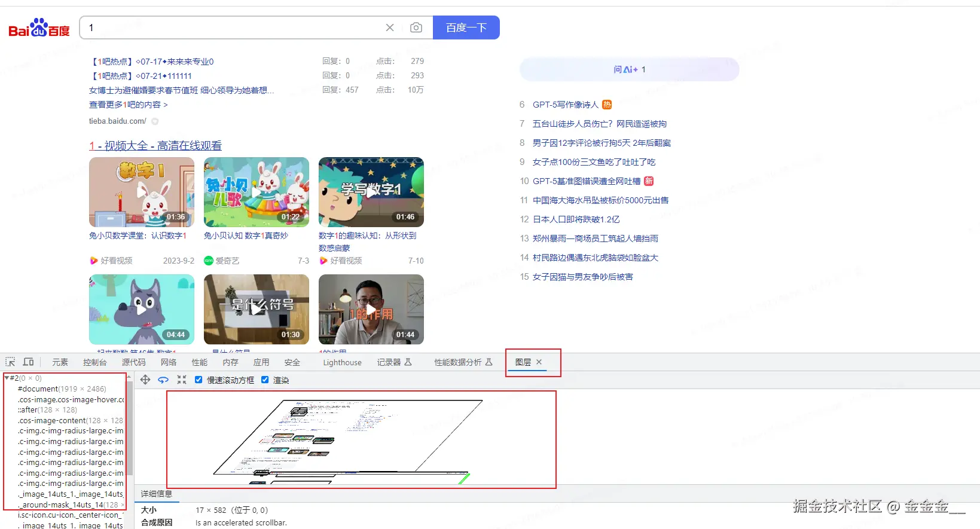The image size is (980, 529).
Task: Switch to the 元素 DevTools tab
Action: click(60, 362)
